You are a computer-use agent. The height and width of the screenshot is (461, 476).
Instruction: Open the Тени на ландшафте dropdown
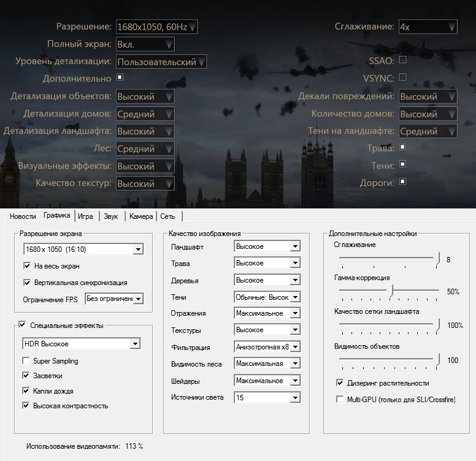(428, 131)
